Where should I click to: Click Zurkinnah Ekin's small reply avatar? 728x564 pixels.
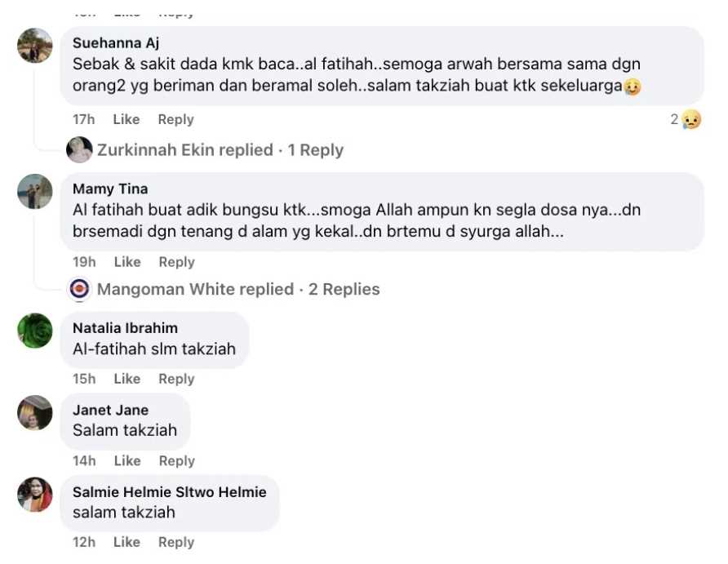tap(79, 150)
